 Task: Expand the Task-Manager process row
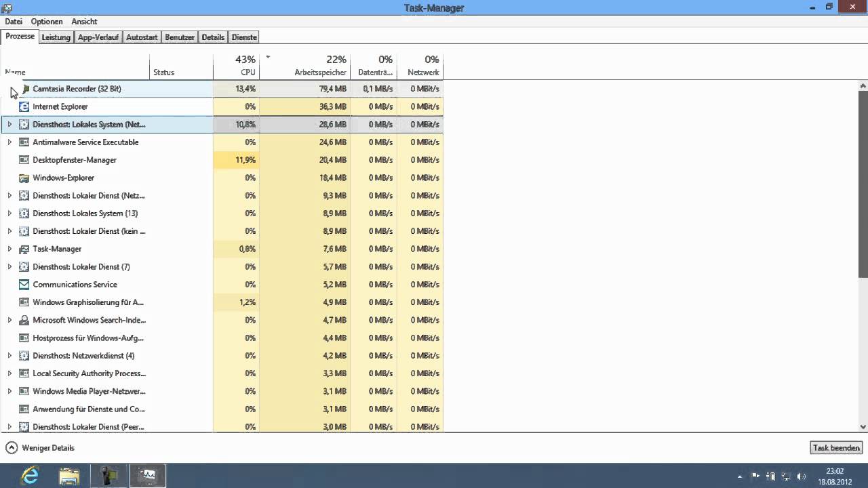[x=9, y=249]
